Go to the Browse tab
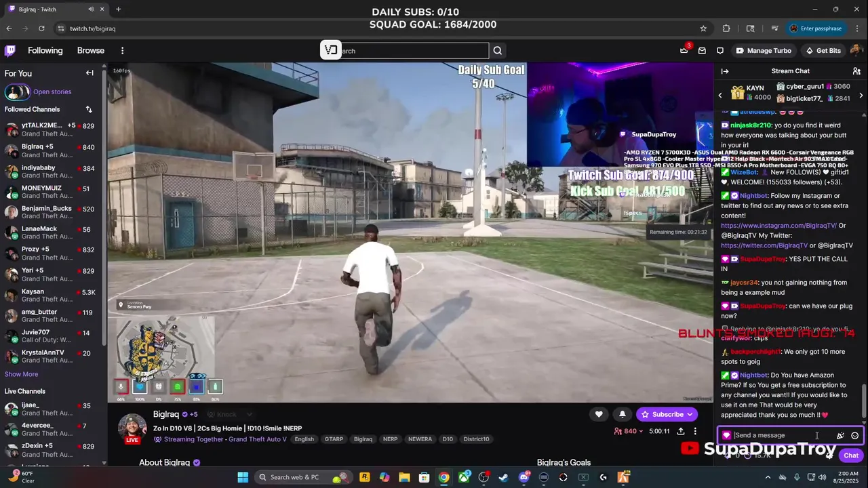The image size is (868, 488). 91,51
